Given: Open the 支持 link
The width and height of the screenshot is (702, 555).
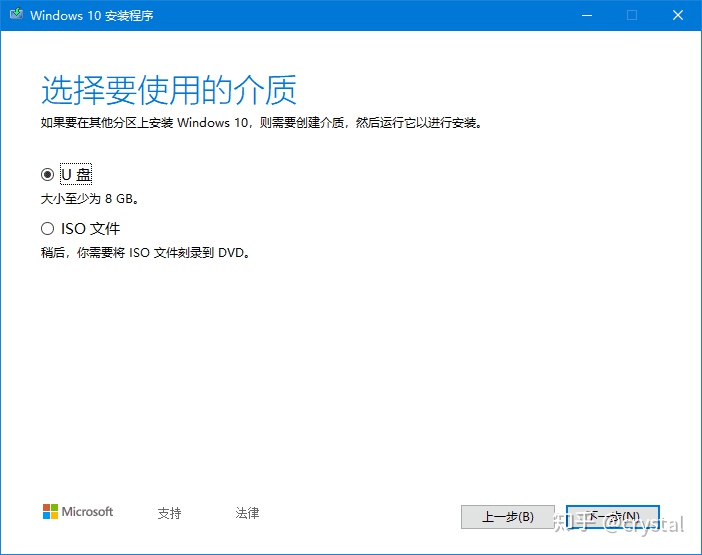Looking at the screenshot, I should pyautogui.click(x=169, y=513).
